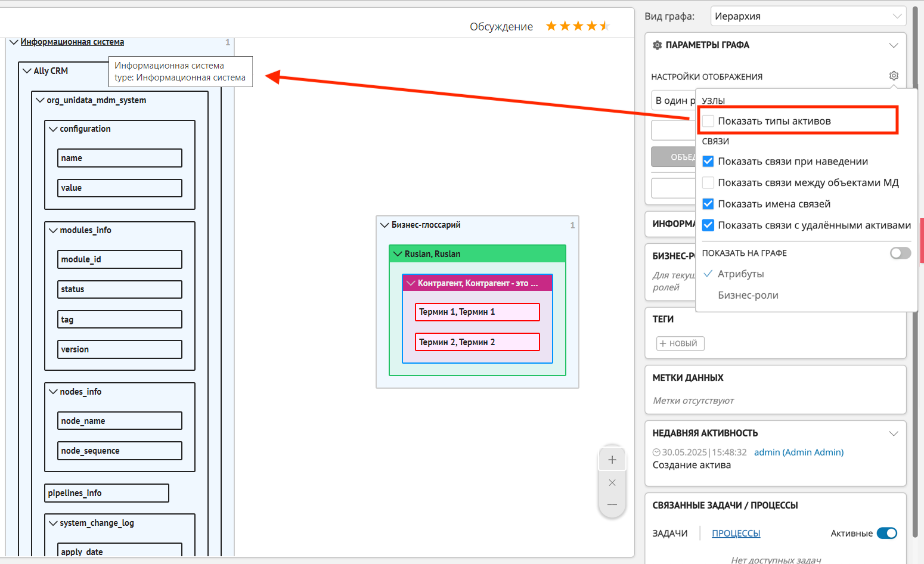
Task: Check Показать связи между объектами МД
Action: (708, 183)
